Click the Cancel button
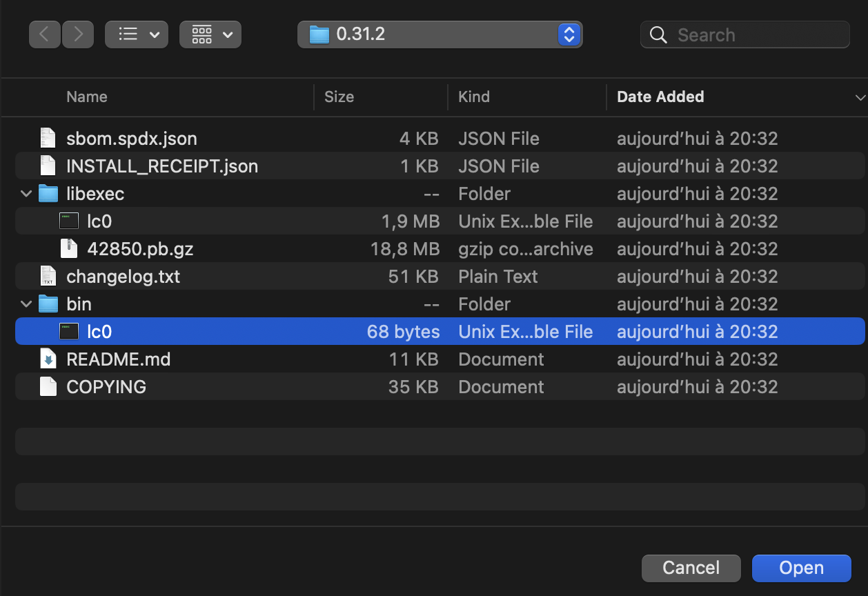868x596 pixels. point(691,568)
